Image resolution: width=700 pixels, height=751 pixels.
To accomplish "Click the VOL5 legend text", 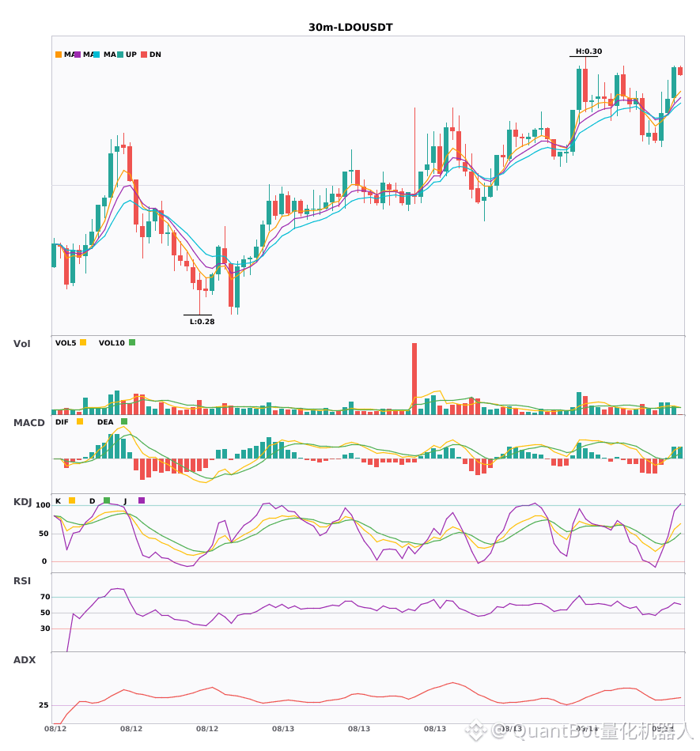I will pyautogui.click(x=66, y=343).
